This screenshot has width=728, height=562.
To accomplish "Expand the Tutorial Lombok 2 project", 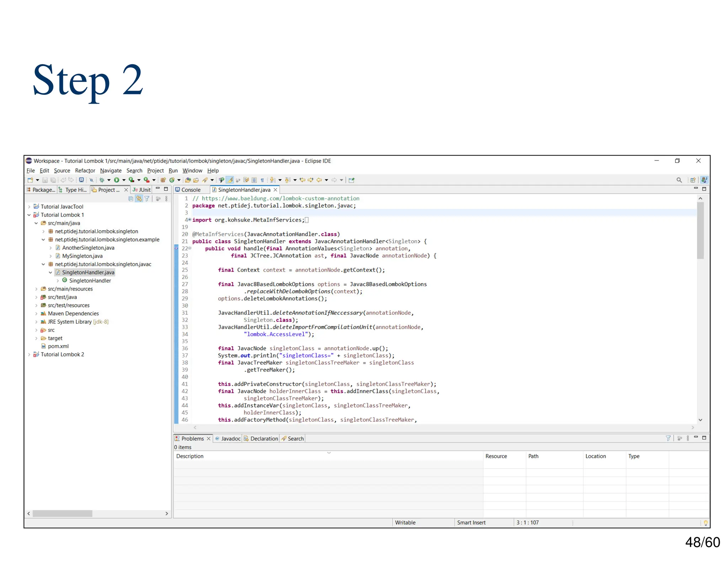I will coord(29,355).
